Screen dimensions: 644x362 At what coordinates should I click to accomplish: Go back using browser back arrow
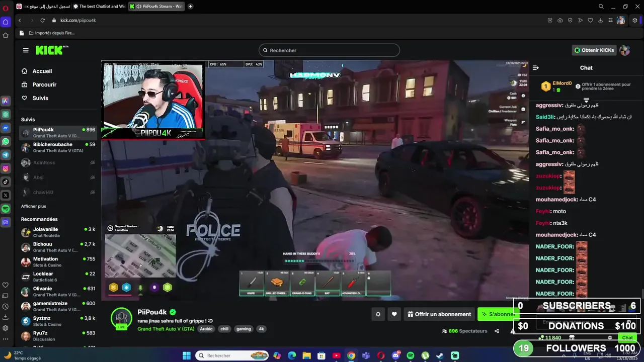tap(20, 20)
